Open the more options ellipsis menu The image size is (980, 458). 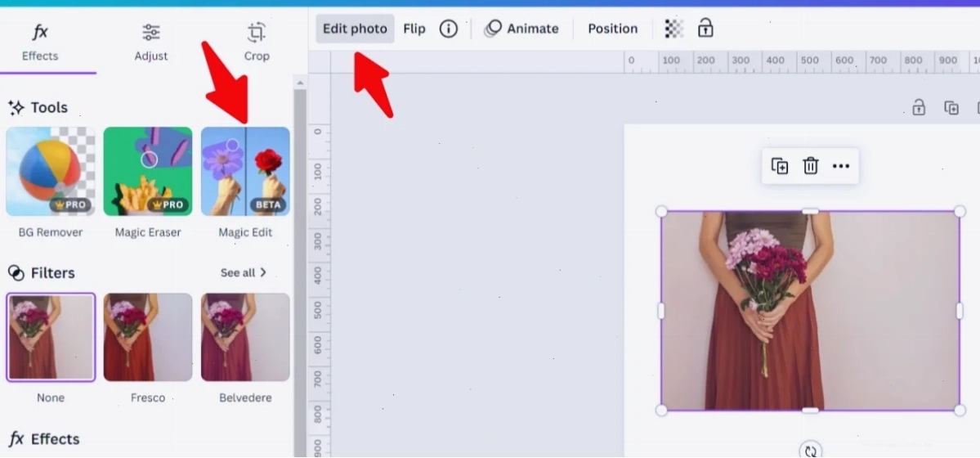tap(841, 166)
